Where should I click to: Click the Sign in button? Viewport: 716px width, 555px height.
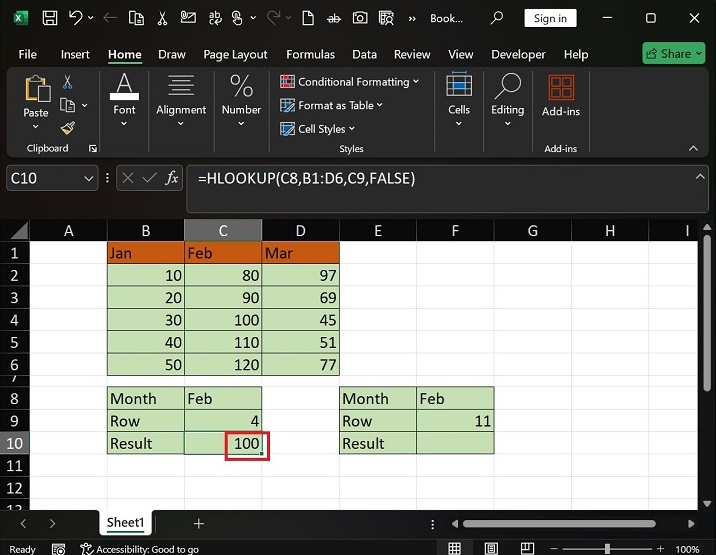click(550, 18)
